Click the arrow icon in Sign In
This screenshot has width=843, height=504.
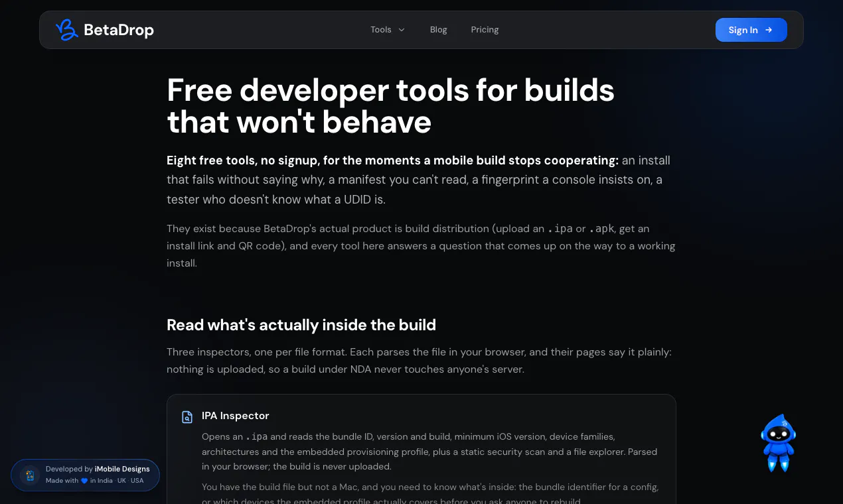pos(769,30)
